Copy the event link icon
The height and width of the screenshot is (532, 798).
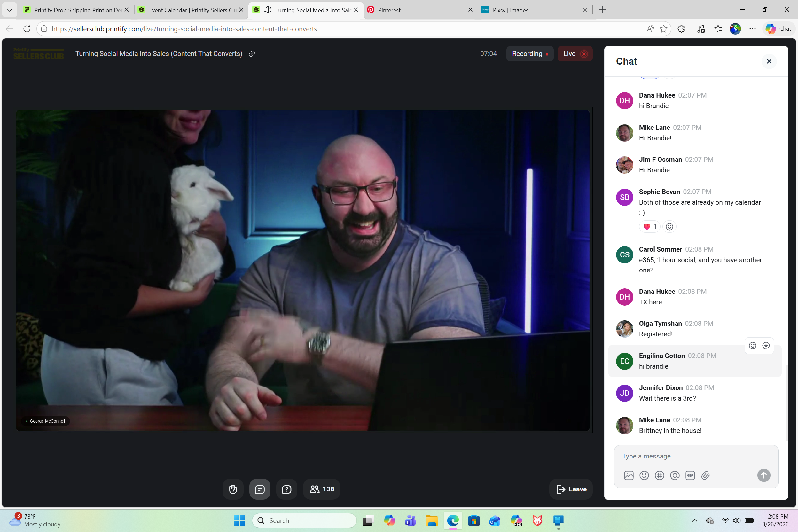pyautogui.click(x=251, y=54)
